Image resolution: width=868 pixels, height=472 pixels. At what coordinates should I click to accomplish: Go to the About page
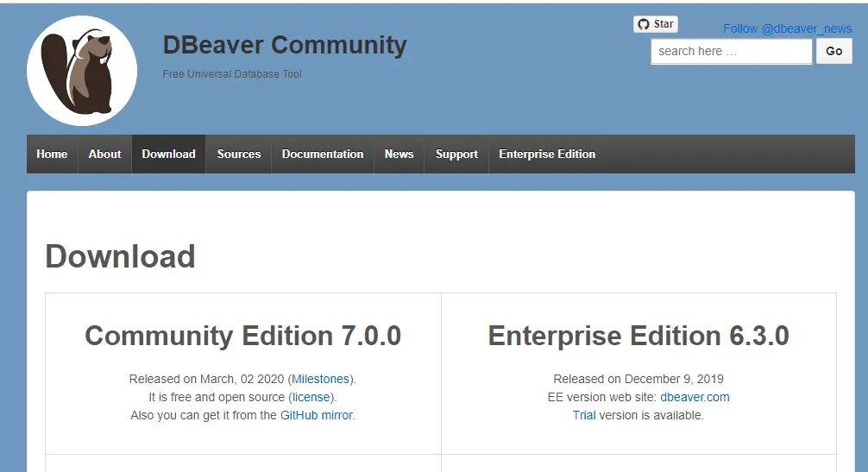coord(104,154)
